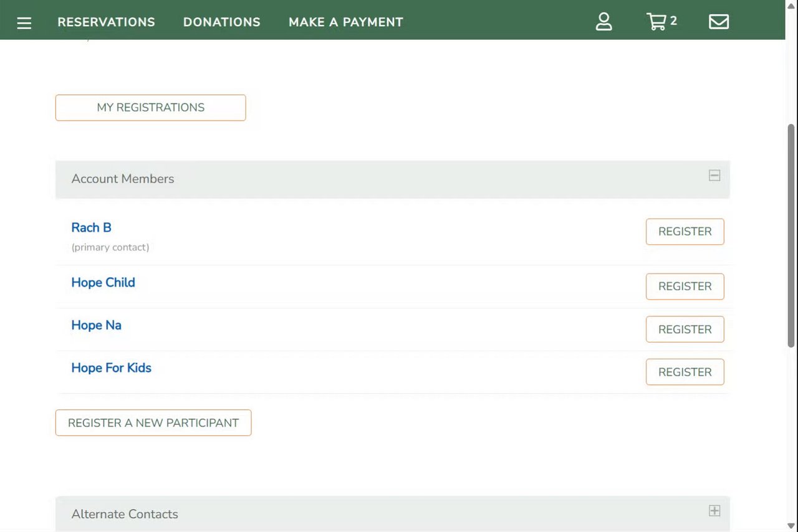
Task: Open the Hope For Kids link
Action: (x=111, y=368)
